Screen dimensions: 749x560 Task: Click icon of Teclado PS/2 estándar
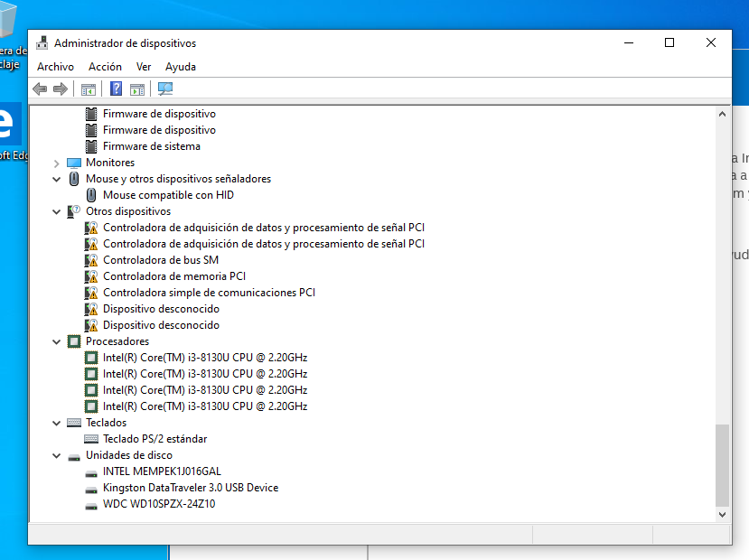pos(91,439)
